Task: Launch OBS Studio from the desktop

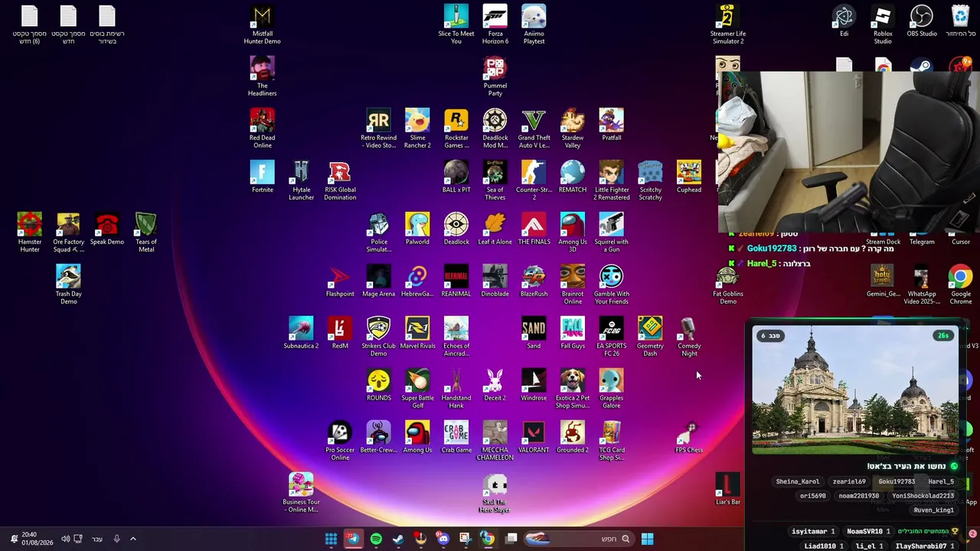Action: click(922, 21)
